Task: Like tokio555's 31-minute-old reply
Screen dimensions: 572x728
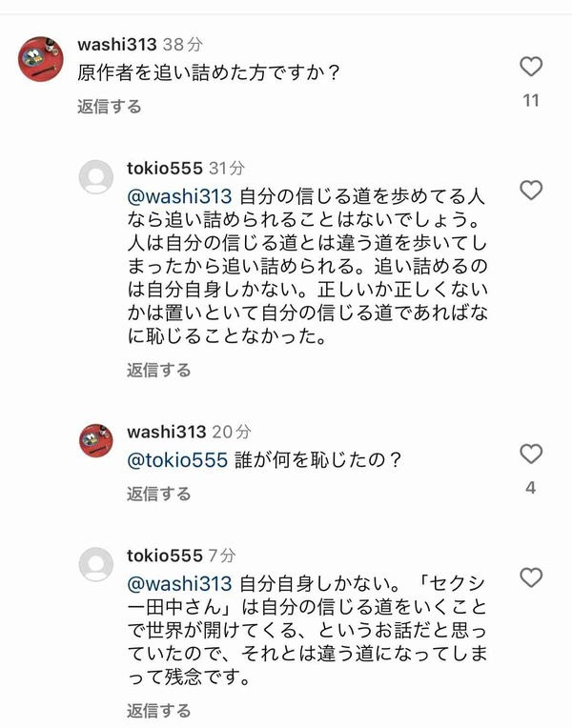Action: (531, 191)
